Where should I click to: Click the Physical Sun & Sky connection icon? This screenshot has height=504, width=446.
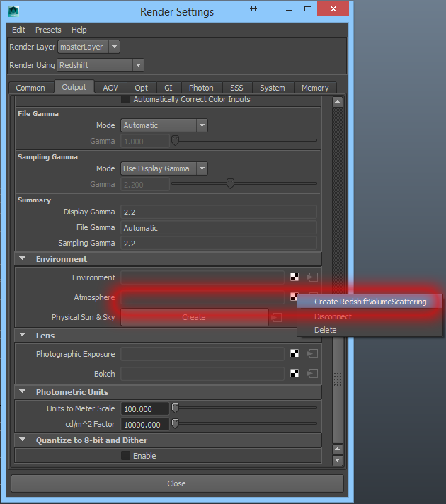[x=277, y=317]
